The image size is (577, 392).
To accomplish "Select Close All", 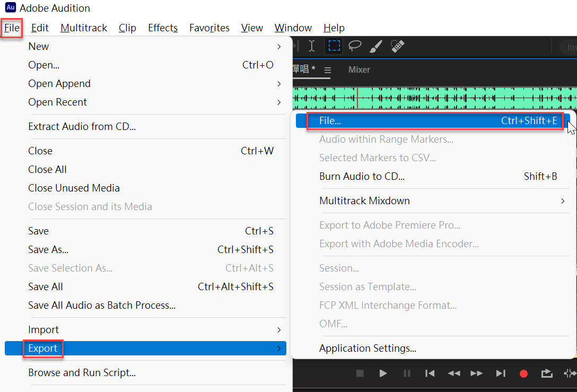I will (145, 169).
